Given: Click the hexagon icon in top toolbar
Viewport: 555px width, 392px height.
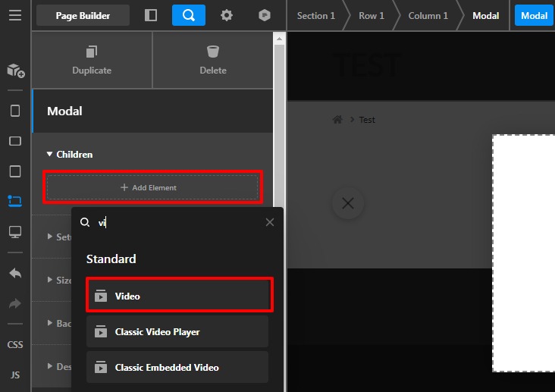Looking at the screenshot, I should coord(264,15).
